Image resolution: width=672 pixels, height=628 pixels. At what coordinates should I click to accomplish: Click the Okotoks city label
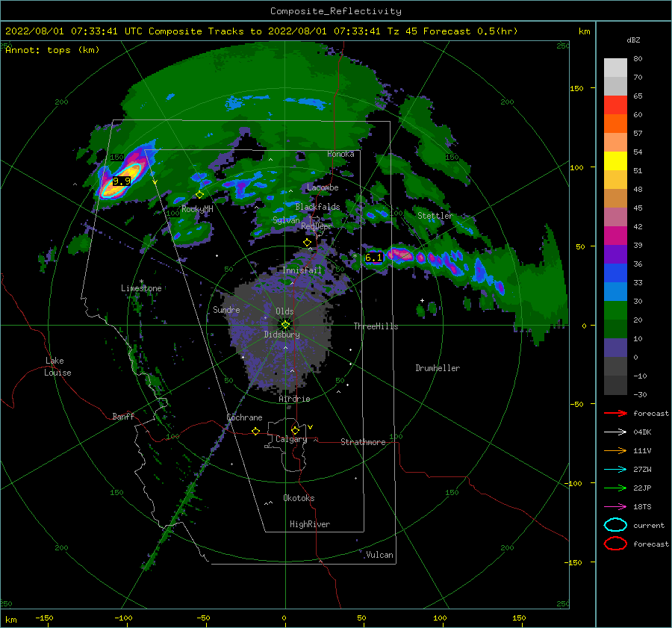299,498
